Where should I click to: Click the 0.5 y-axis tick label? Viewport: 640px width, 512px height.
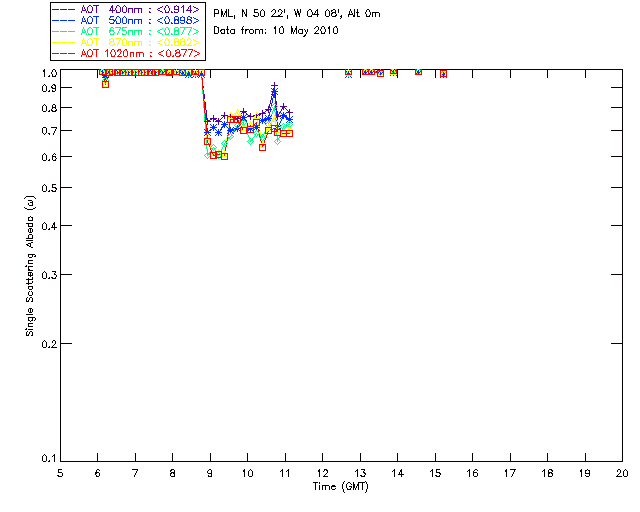point(49,188)
